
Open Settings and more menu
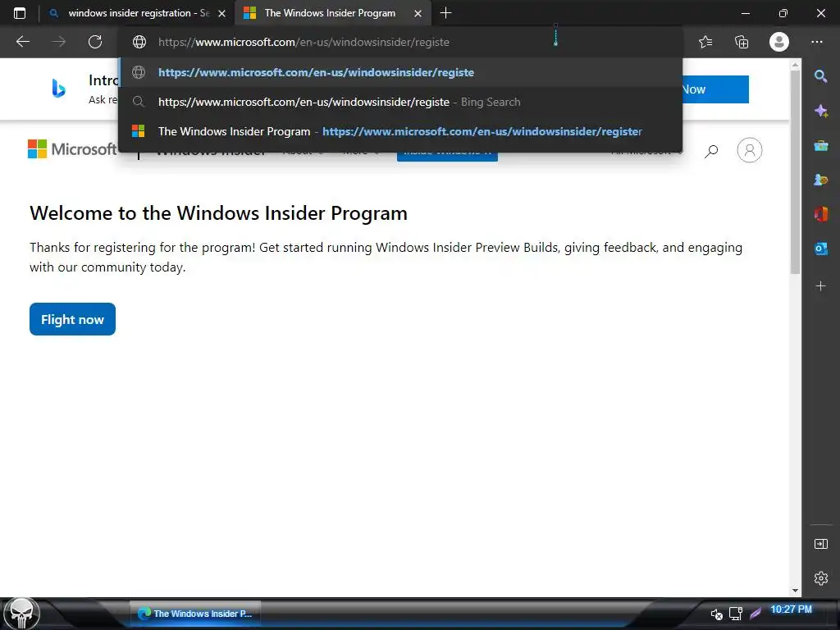pos(816,42)
